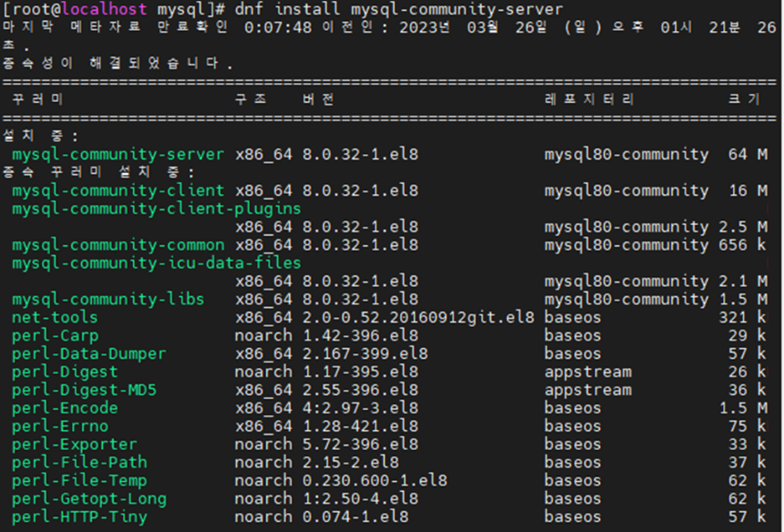Click version 0.230.600-1.el8 of perl-File-Temp
784x532 pixels.
(375, 481)
